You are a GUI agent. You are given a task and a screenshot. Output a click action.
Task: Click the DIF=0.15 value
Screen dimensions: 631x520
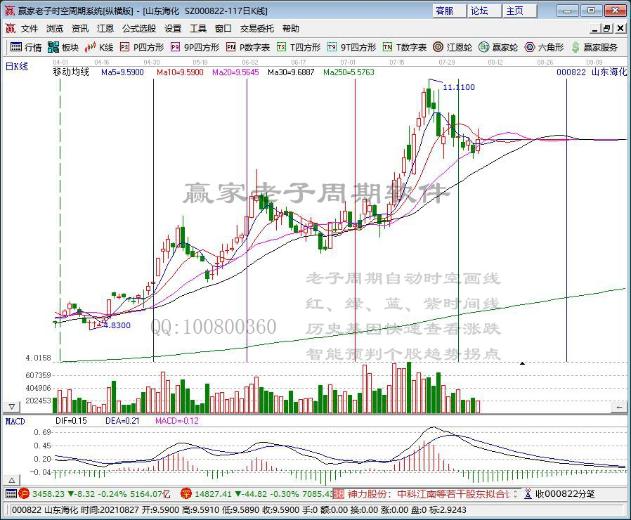tap(71, 421)
